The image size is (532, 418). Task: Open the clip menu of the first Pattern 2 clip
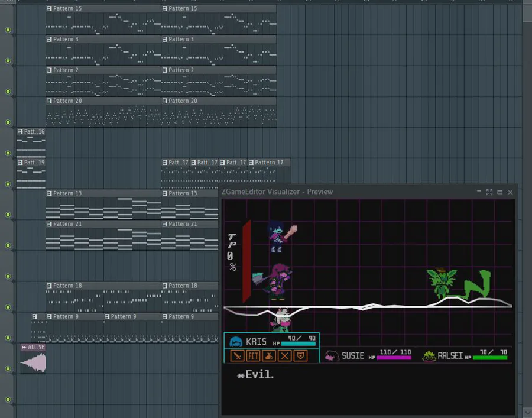click(x=49, y=70)
